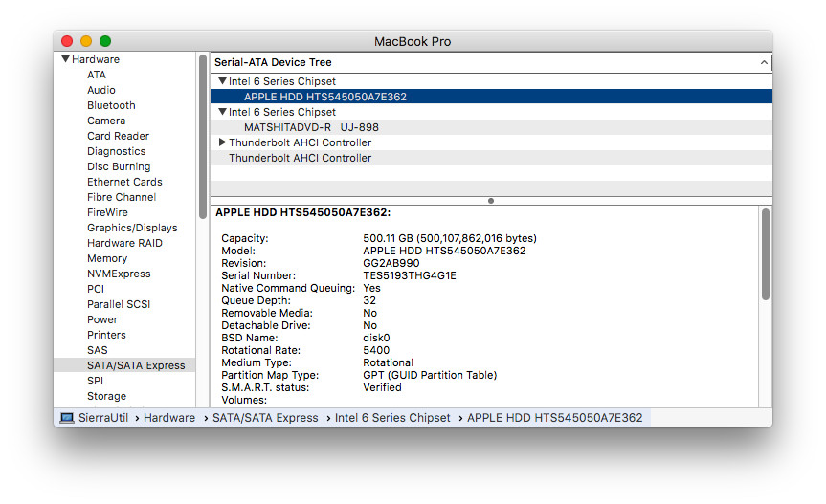Viewport: 826px width, 504px height.
Task: Click the SierraUtil computer icon in path bar
Action: (67, 417)
